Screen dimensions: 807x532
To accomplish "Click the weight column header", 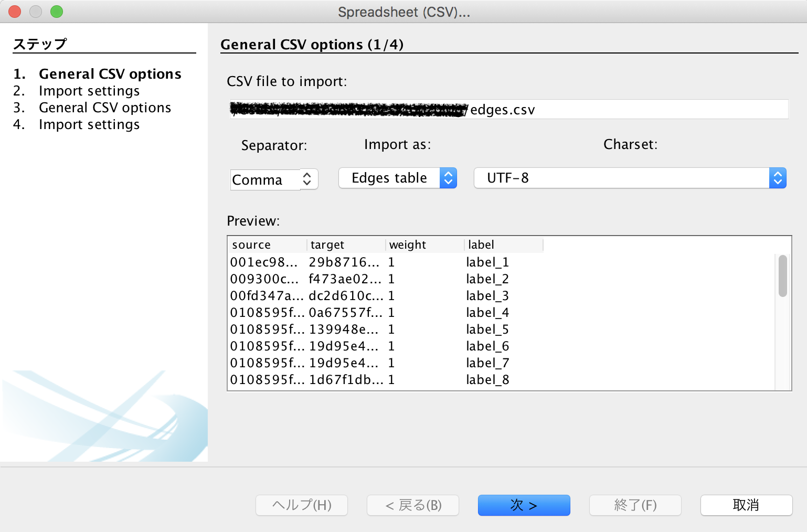I will point(424,245).
